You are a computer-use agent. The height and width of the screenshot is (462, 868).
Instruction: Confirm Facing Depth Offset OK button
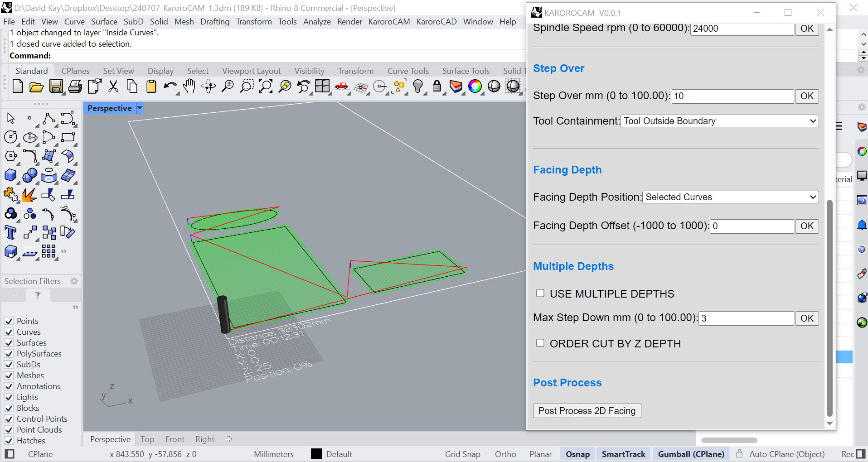[807, 226]
